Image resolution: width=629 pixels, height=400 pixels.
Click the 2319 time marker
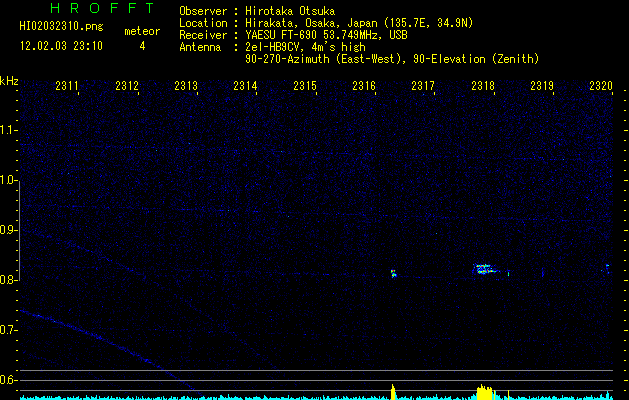tap(542, 85)
